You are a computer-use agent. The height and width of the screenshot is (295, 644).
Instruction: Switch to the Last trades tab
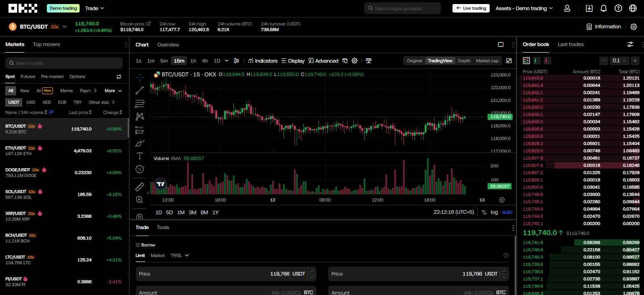point(570,44)
